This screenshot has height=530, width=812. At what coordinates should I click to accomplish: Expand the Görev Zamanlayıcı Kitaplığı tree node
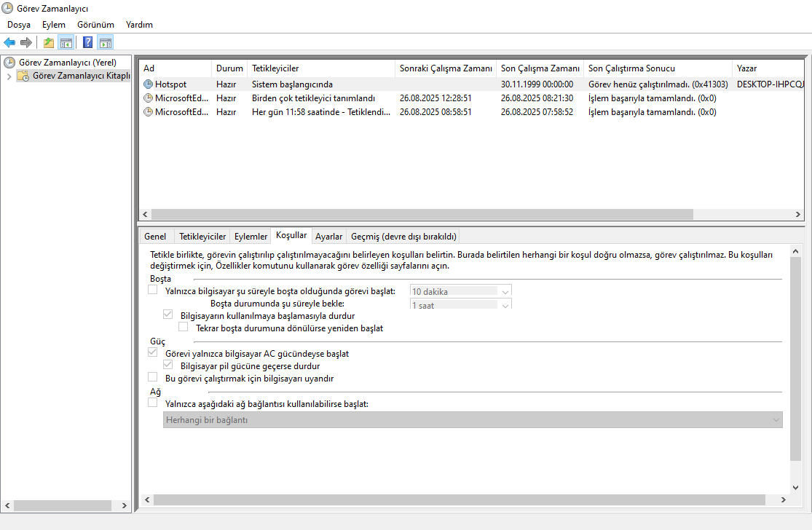pyautogui.click(x=9, y=76)
